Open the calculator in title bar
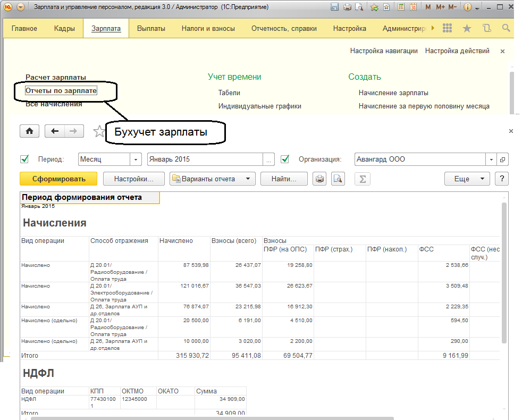522x420 pixels. click(400, 7)
